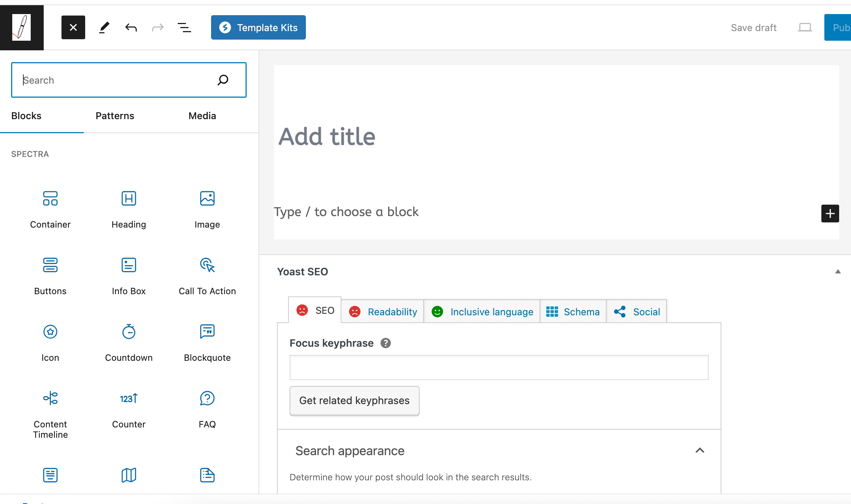Viewport: 851px width, 504px height.
Task: Click the Search appearance heading
Action: tap(350, 451)
